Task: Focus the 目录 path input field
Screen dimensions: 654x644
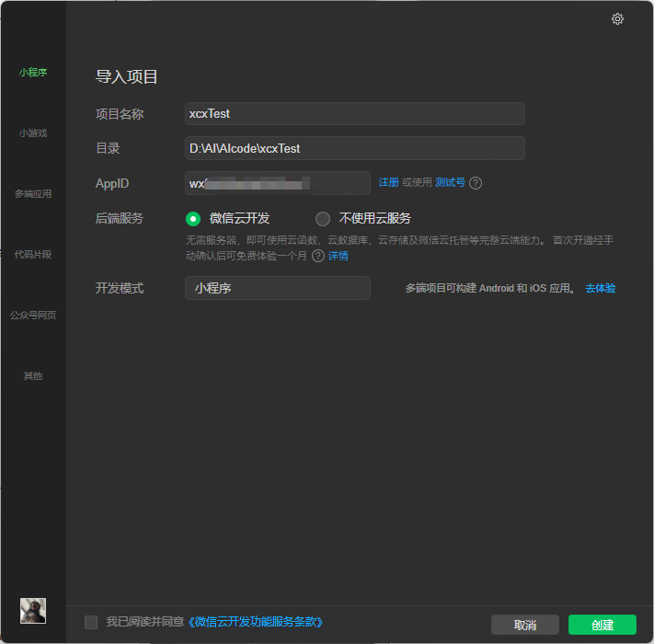Action: pos(354,148)
